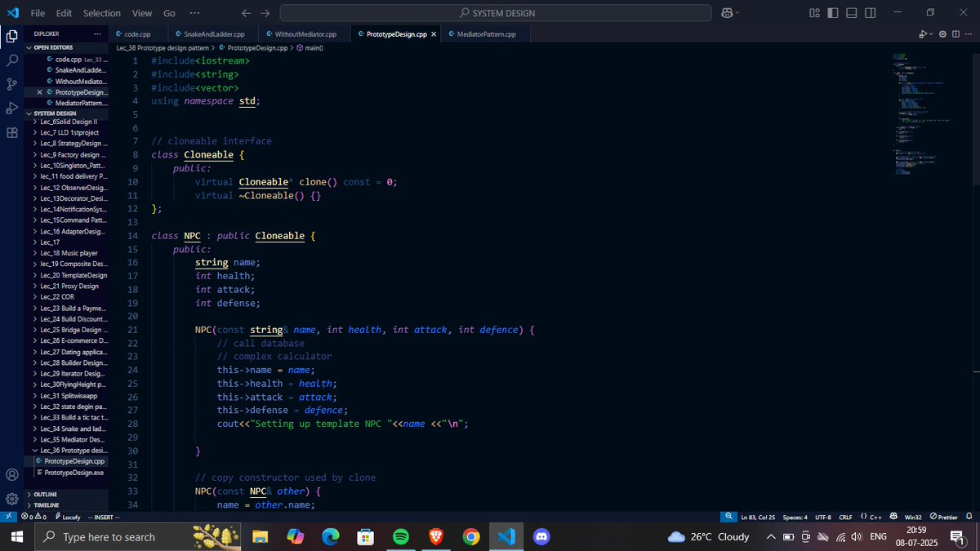The height and width of the screenshot is (551, 980).
Task: Click the gear icon in editor toolbar
Action: point(942,34)
